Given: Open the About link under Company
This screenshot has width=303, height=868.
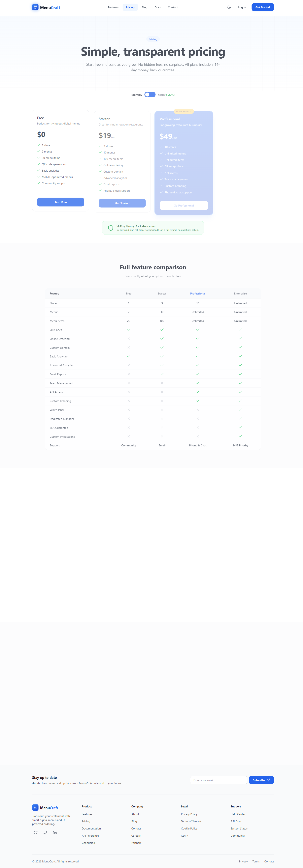Looking at the screenshot, I should click(135, 814).
